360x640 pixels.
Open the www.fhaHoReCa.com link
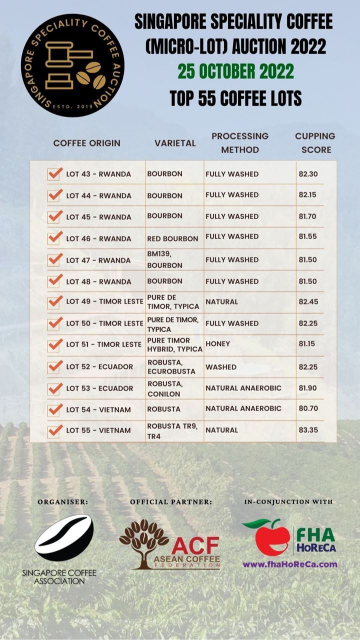click(x=290, y=564)
